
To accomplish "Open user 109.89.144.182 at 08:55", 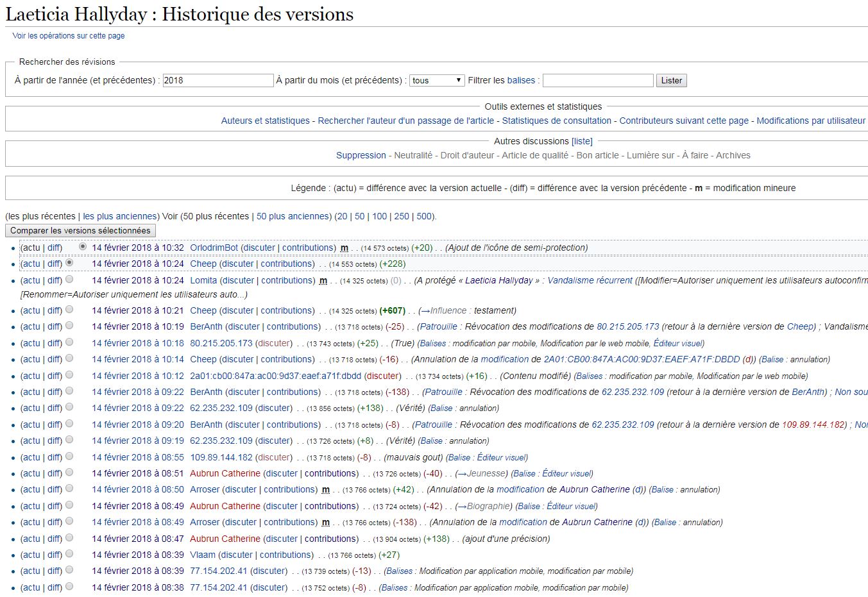I will [221, 457].
